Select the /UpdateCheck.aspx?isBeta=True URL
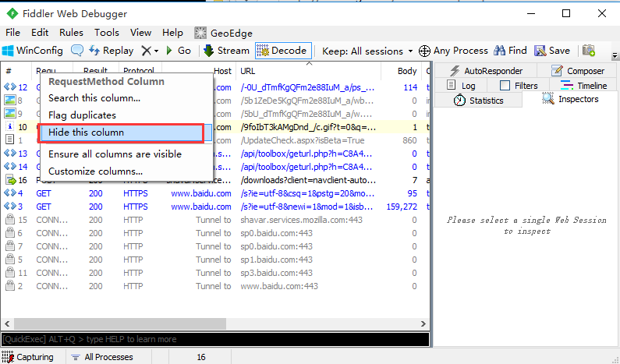Screen dimensions: 620x364 [x=303, y=140]
